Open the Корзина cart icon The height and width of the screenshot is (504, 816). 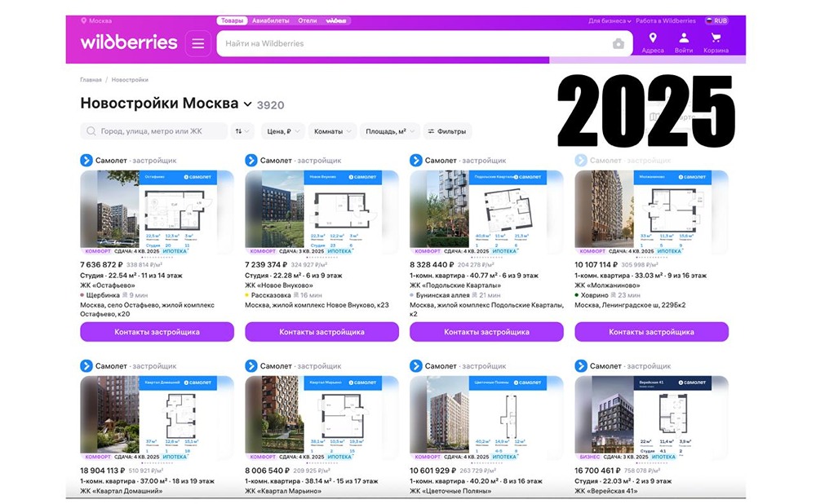pos(716,43)
